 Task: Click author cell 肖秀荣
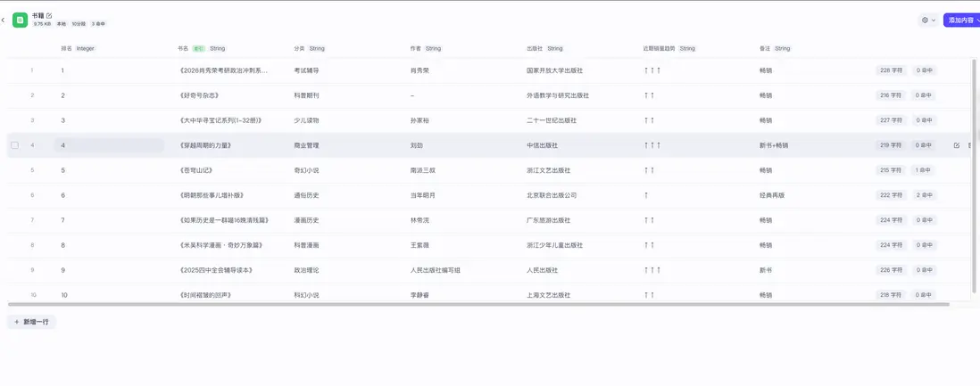(x=419, y=70)
